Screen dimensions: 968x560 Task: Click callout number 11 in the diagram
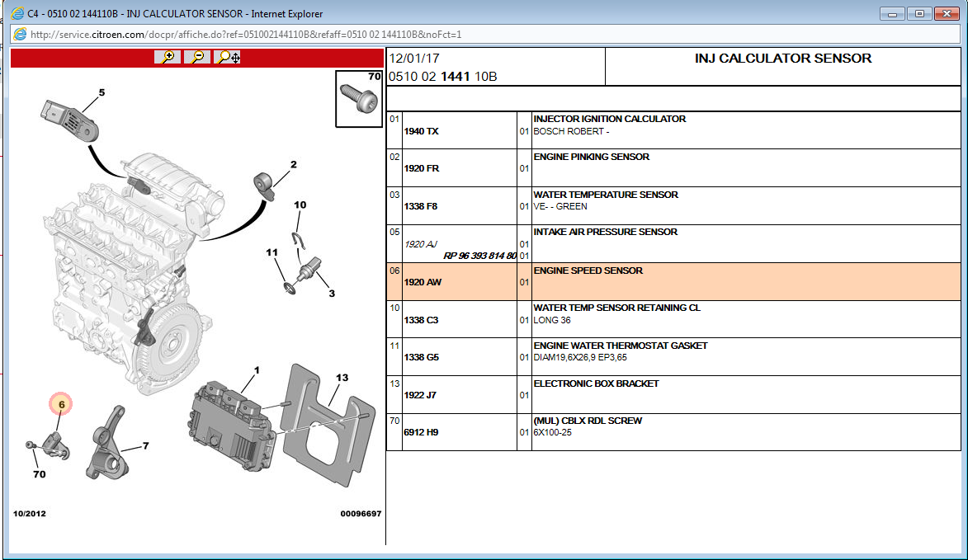[272, 252]
